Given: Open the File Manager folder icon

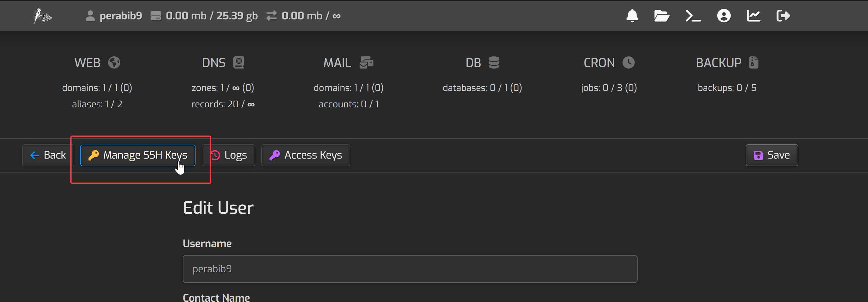Looking at the screenshot, I should pos(662,16).
